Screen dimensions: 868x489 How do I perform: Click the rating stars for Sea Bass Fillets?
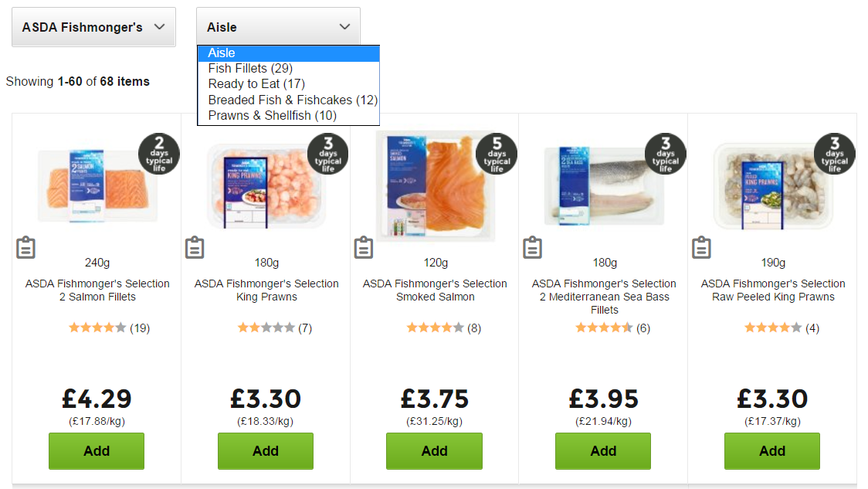pyautogui.click(x=603, y=327)
